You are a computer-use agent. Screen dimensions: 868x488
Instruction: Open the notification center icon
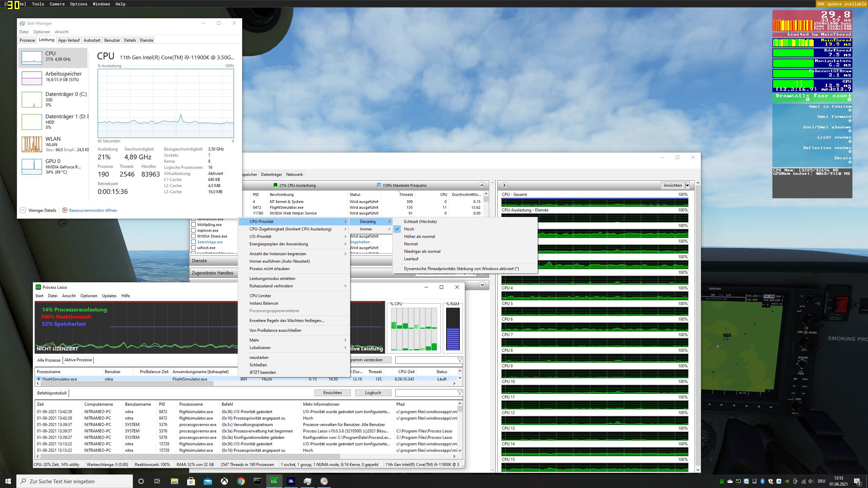(x=857, y=481)
